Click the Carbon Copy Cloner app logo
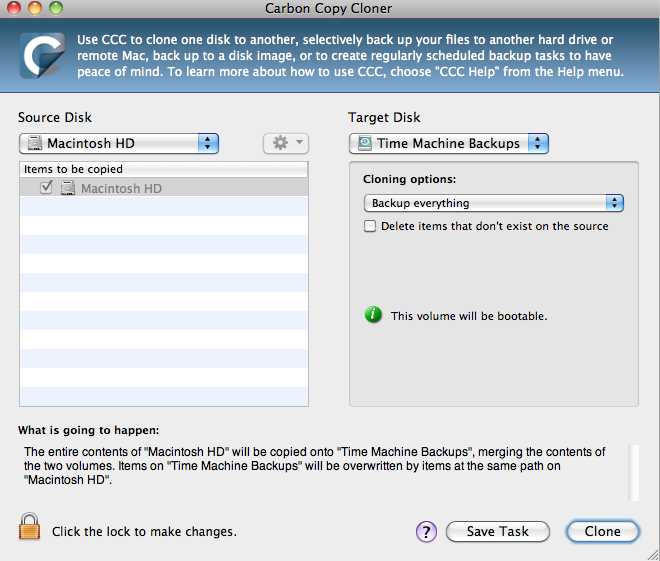 click(42, 56)
